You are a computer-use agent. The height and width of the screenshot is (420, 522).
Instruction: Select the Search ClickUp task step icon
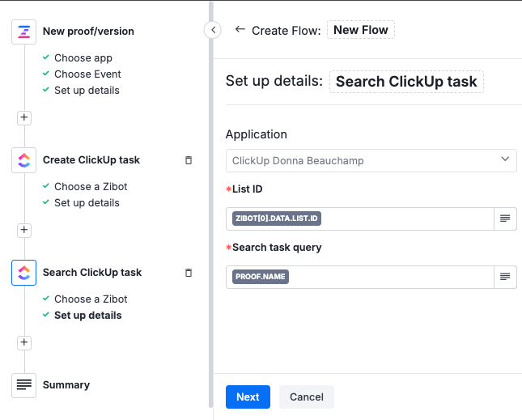pos(24,273)
